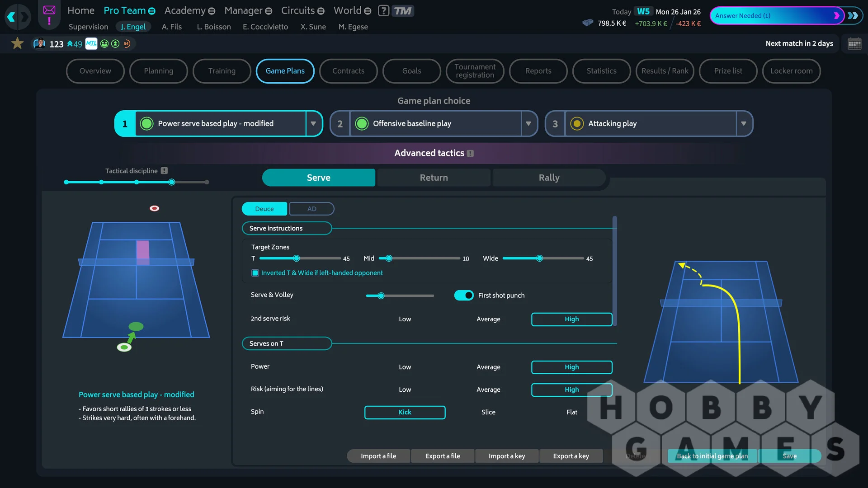Save the game plan

pos(789,456)
